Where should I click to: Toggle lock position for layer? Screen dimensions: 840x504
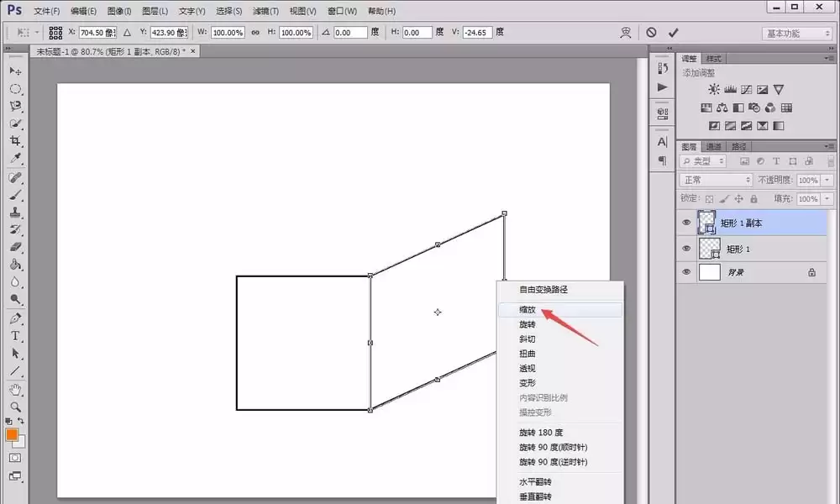coord(738,199)
